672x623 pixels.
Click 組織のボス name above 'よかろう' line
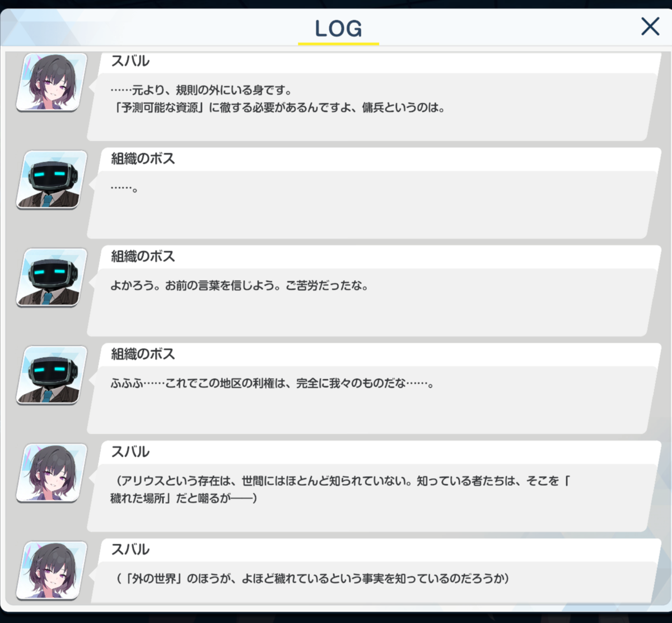(143, 256)
